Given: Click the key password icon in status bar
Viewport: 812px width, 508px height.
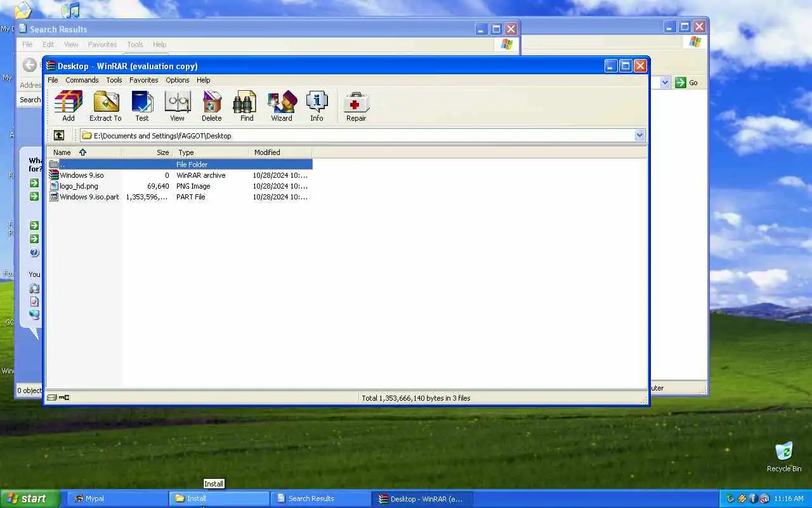Looking at the screenshot, I should [x=64, y=398].
